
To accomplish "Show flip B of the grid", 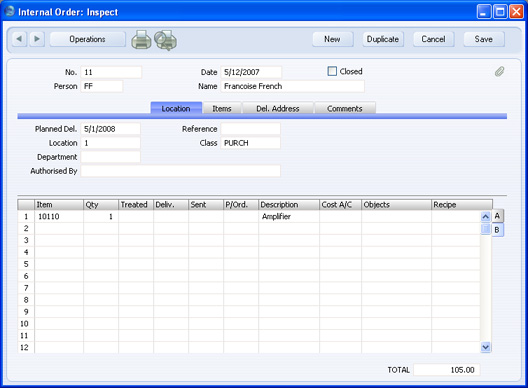I will (497, 230).
